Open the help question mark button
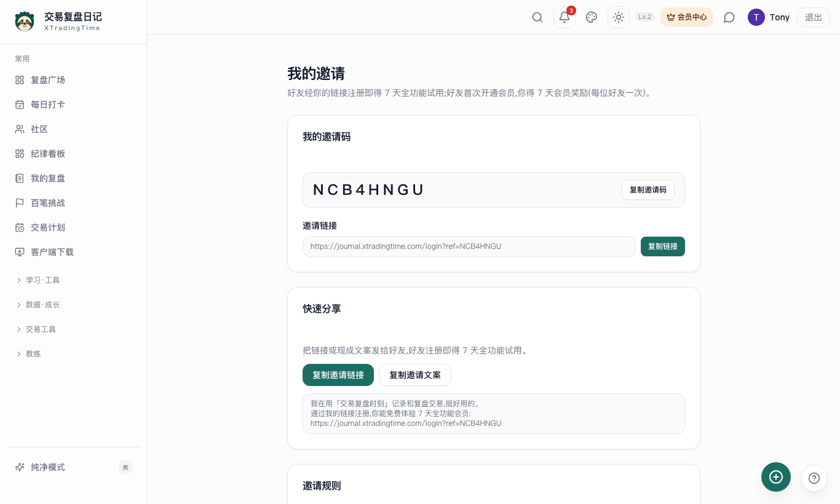Screen dimensions: 840x504 (814, 478)
